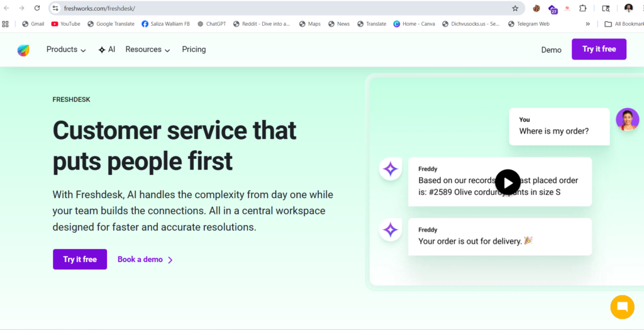View site information icon in the address bar
This screenshot has height=330, width=644.
[55, 8]
